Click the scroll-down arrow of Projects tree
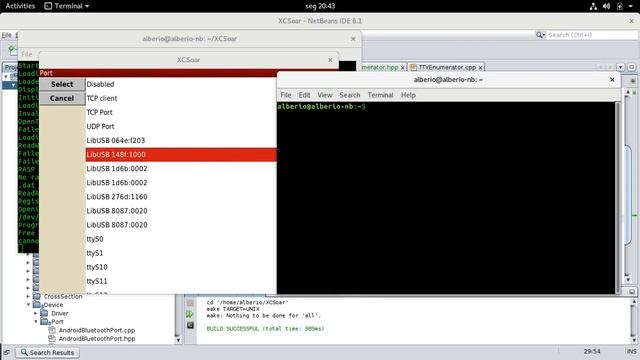 178,340
